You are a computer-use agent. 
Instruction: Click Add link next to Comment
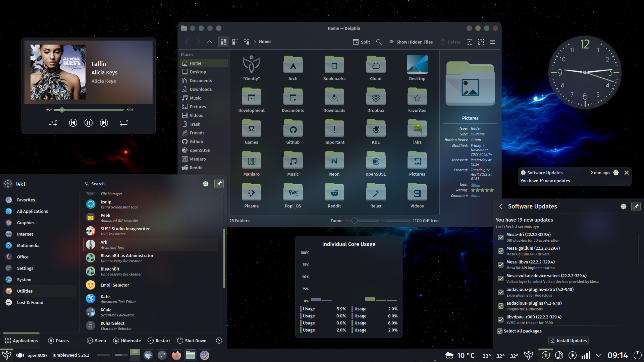(x=475, y=196)
